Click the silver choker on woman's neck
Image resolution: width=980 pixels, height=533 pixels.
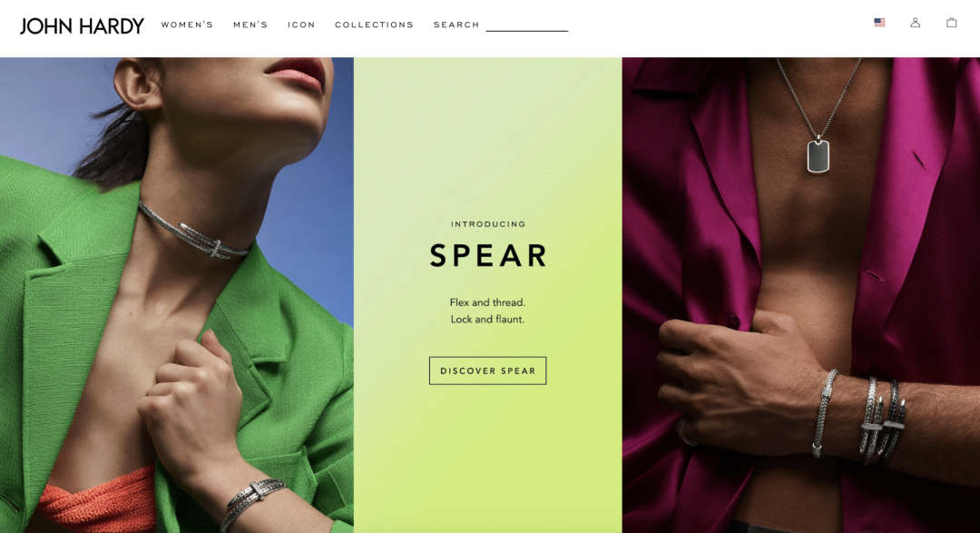tap(192, 232)
